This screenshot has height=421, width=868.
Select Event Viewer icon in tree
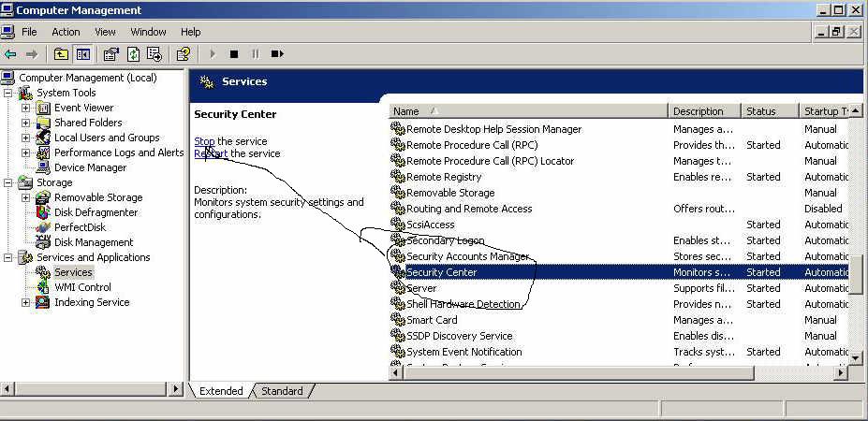click(43, 108)
